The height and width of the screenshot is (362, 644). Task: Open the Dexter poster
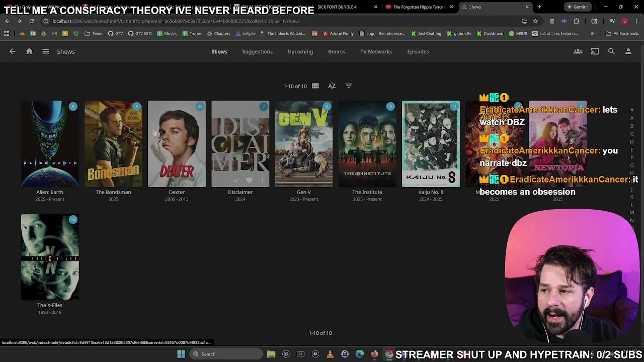point(177,144)
